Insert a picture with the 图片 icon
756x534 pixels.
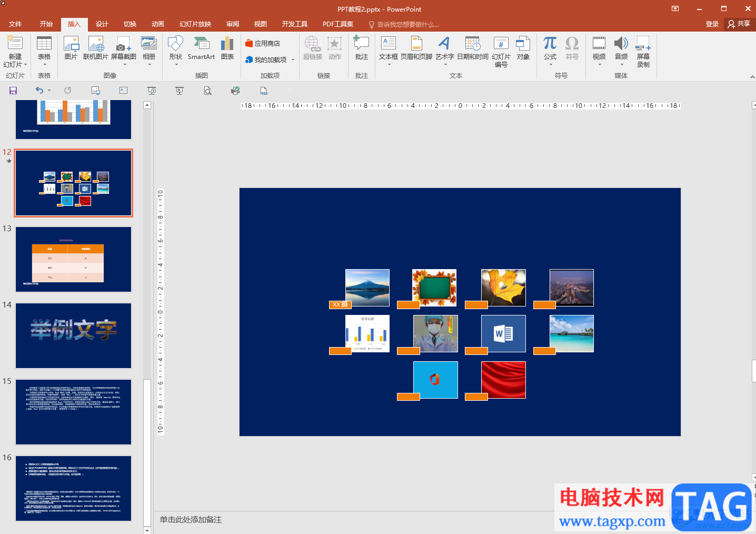(71, 48)
